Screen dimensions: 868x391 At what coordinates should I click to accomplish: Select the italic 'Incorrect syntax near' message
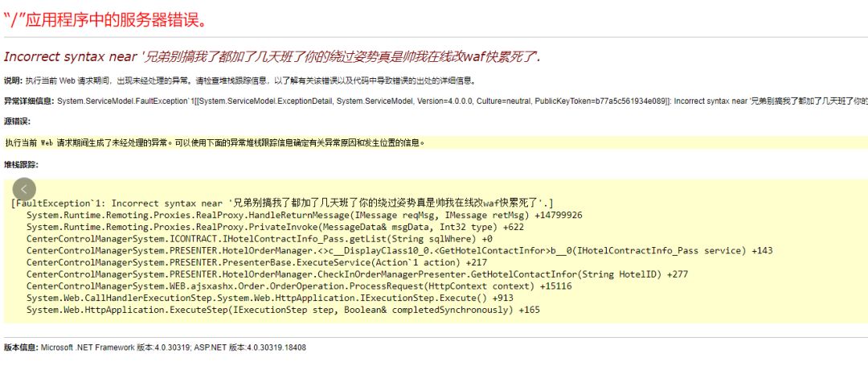tap(272, 56)
